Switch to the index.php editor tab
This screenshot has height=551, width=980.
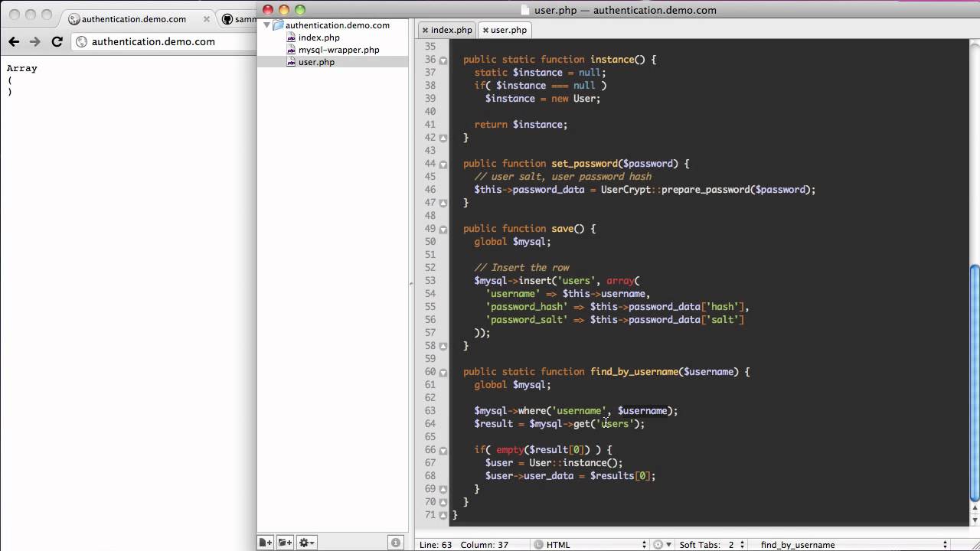pyautogui.click(x=451, y=30)
